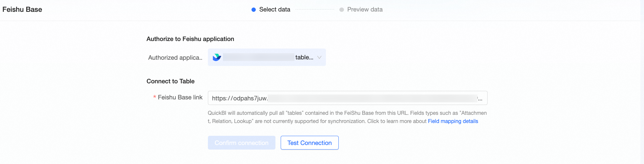Click the QuickBI help text under the URL

[x=347, y=117]
